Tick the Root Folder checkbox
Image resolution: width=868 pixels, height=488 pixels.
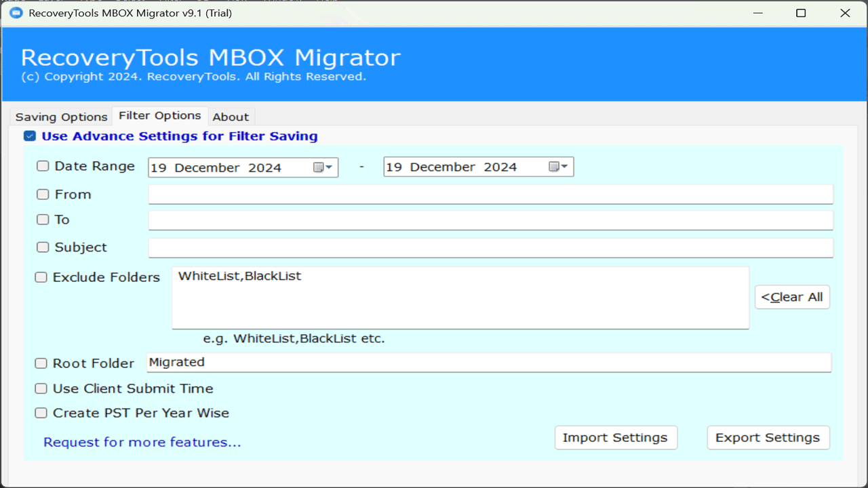[x=41, y=363]
